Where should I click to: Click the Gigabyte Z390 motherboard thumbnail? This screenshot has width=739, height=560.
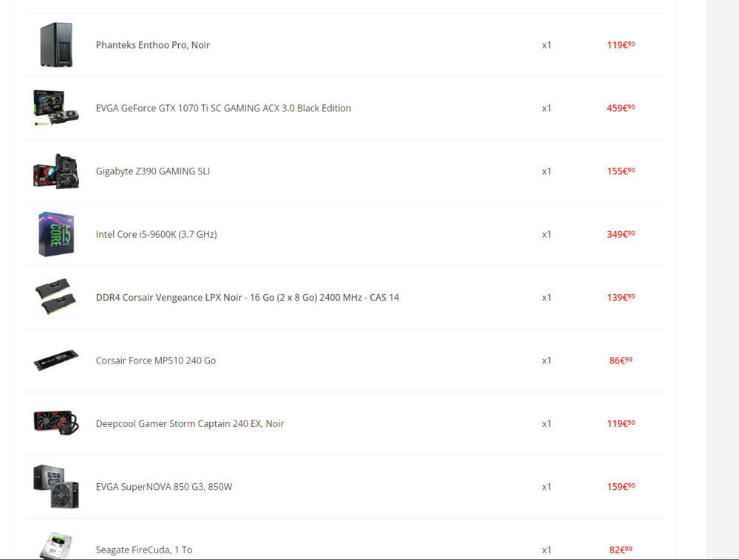coord(56,171)
